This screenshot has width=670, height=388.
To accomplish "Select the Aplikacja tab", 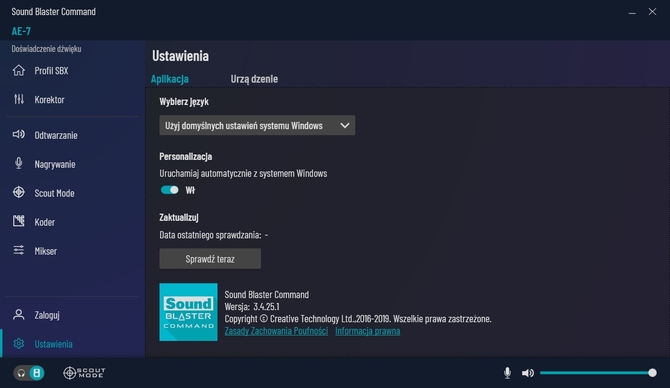I will [x=170, y=79].
